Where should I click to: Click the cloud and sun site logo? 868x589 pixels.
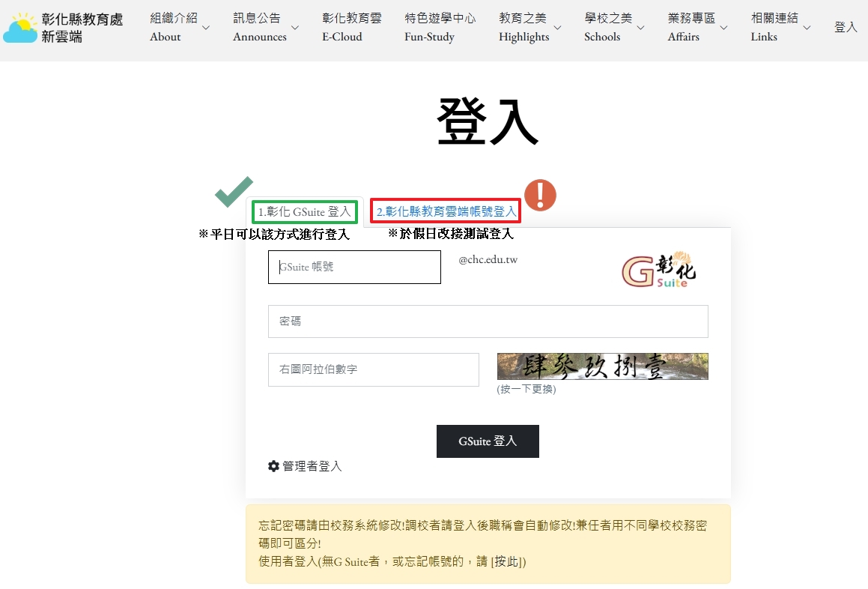(x=20, y=28)
